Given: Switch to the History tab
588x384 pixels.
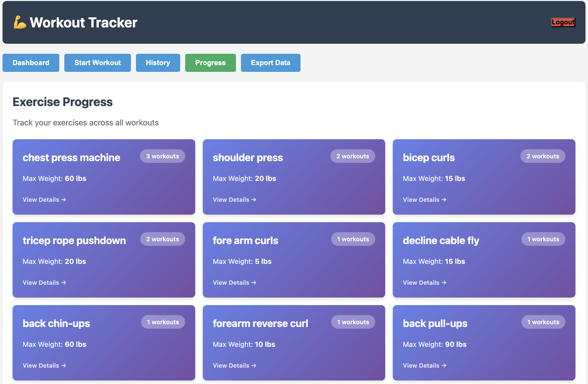Looking at the screenshot, I should click(158, 63).
